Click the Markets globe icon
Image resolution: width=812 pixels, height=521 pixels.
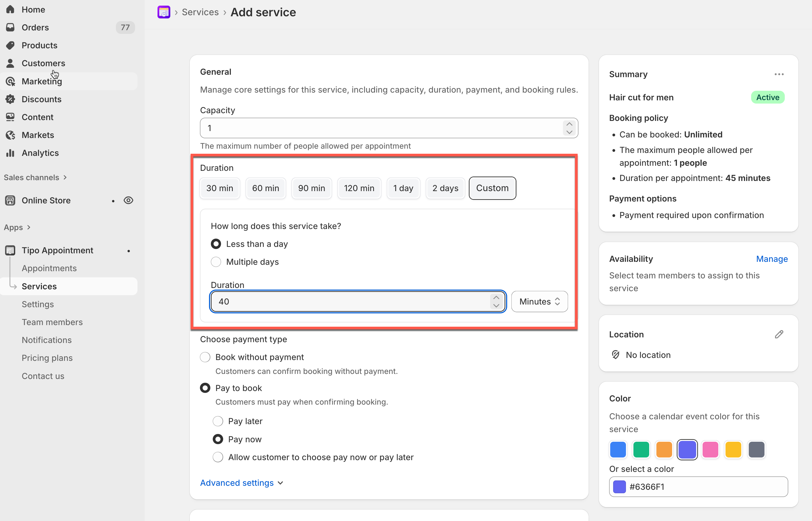coord(10,135)
